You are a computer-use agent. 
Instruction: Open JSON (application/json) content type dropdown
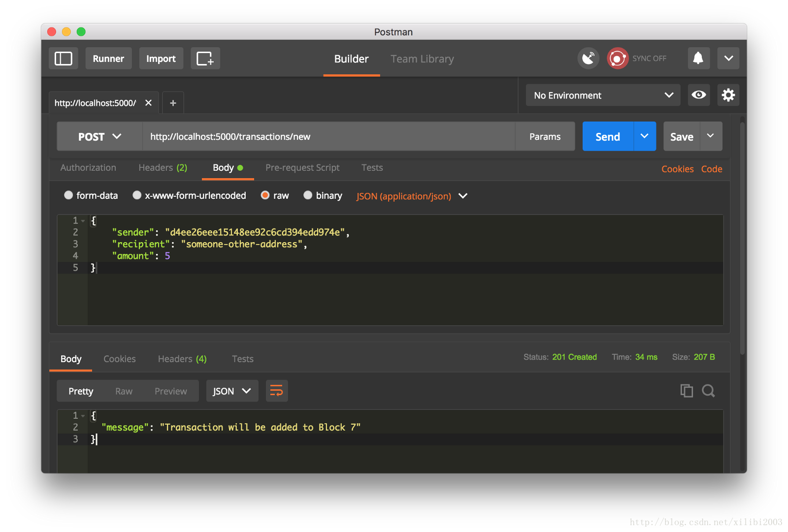pyautogui.click(x=412, y=196)
